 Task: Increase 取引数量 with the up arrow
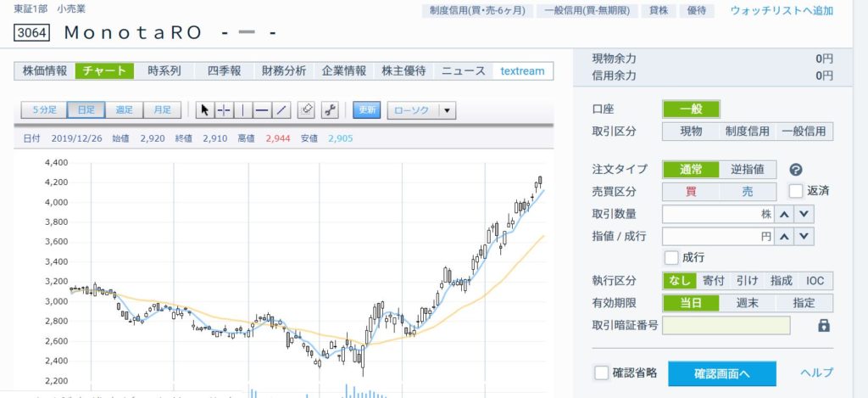pyautogui.click(x=784, y=214)
